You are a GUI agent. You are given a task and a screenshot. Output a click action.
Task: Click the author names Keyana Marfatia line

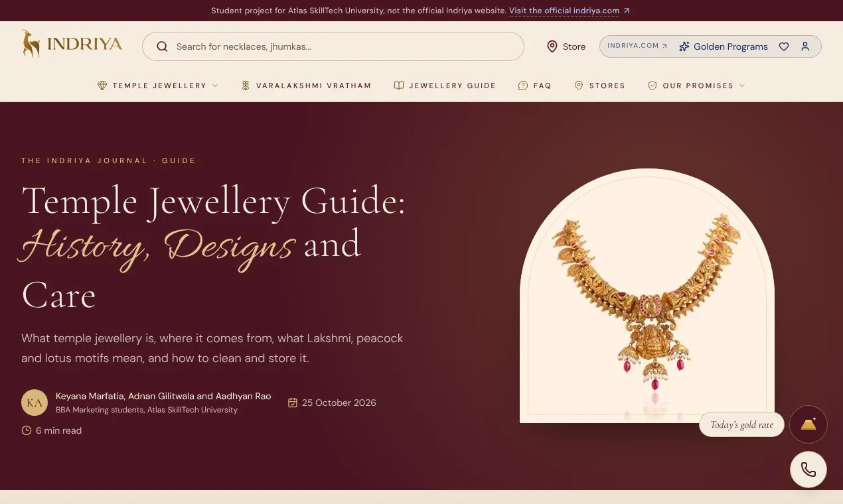click(163, 396)
